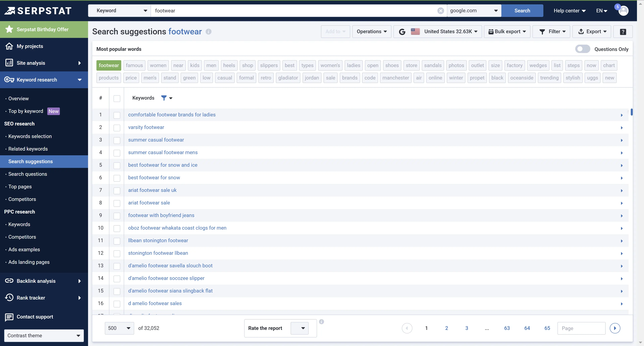Screen dimensions: 644x346
Task: Open the question mark help button
Action: click(623, 32)
